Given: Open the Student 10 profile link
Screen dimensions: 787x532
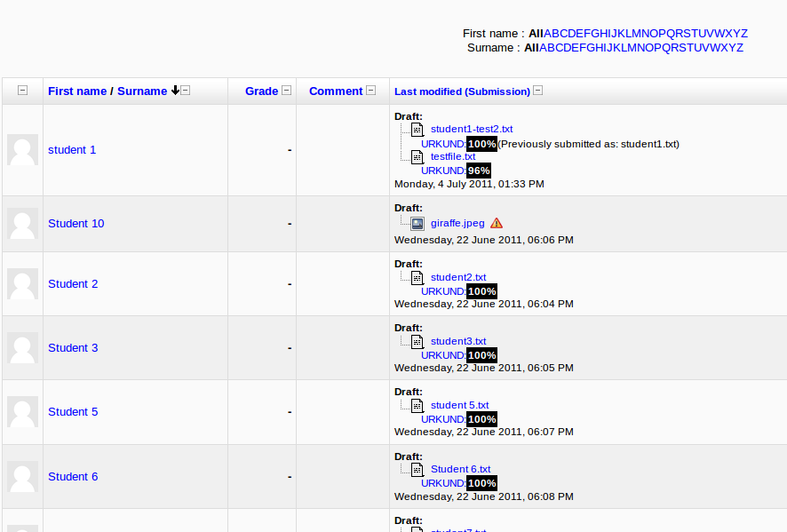Looking at the screenshot, I should point(76,224).
